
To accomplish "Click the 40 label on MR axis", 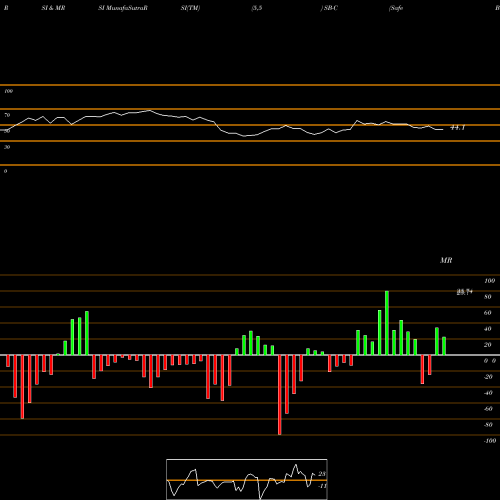I will [487, 329].
